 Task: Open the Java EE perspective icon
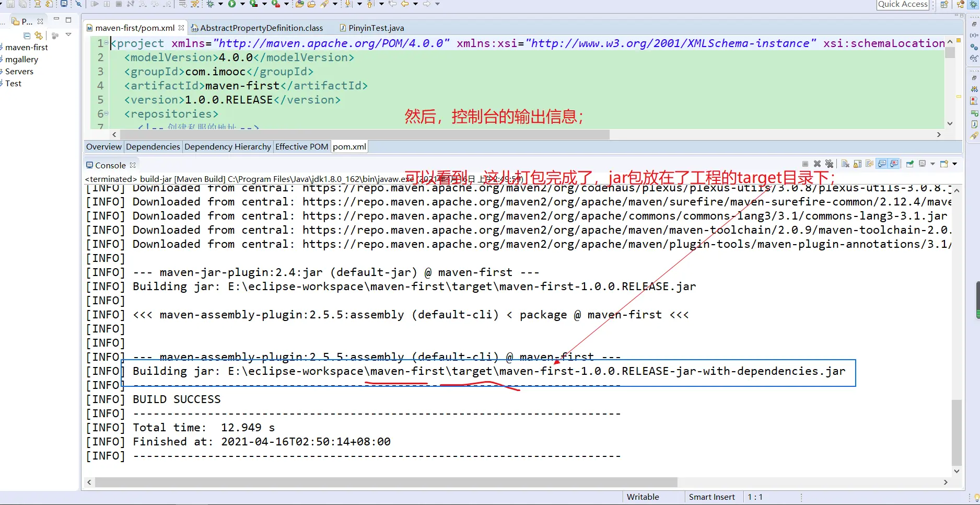click(961, 4)
